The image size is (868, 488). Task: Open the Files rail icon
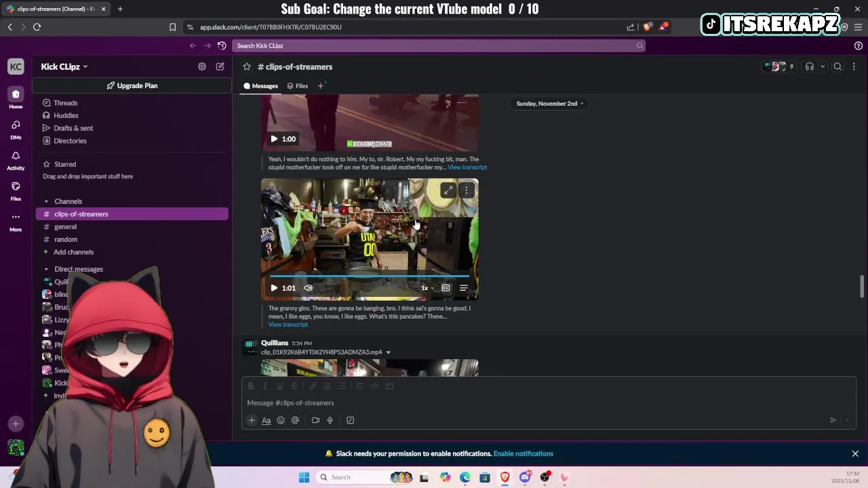(16, 190)
